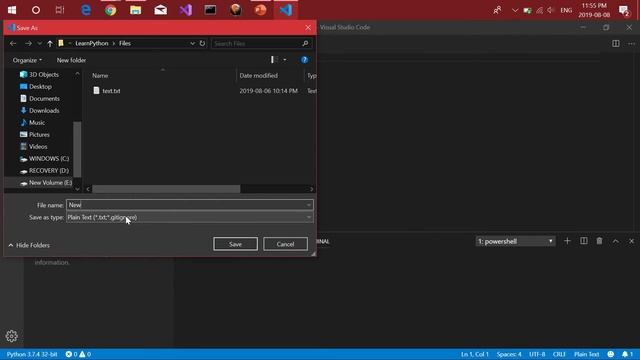Refresh the Files folder view
This screenshot has height=360, width=640.
point(202,43)
